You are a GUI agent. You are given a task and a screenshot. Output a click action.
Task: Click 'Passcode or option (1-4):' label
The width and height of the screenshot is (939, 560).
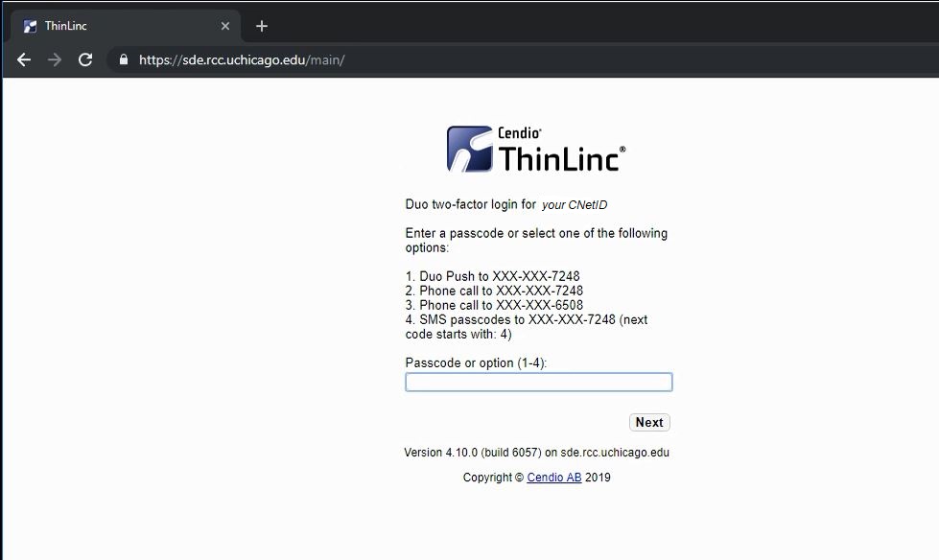[x=476, y=363]
